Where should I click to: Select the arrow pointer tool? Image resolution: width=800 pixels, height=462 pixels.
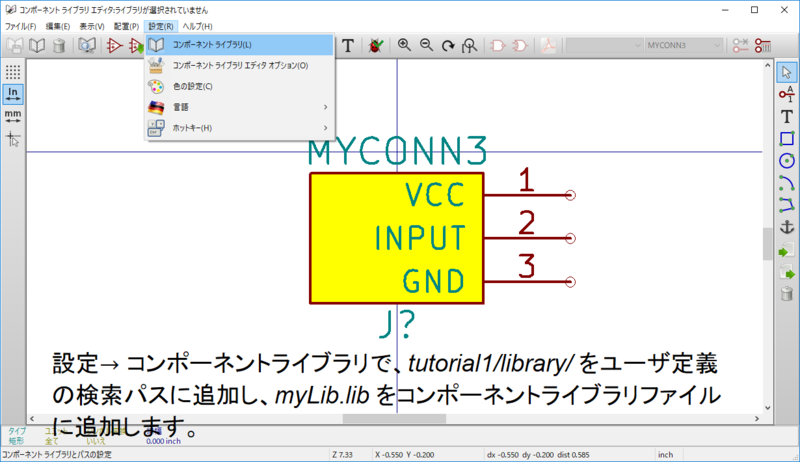coord(787,72)
